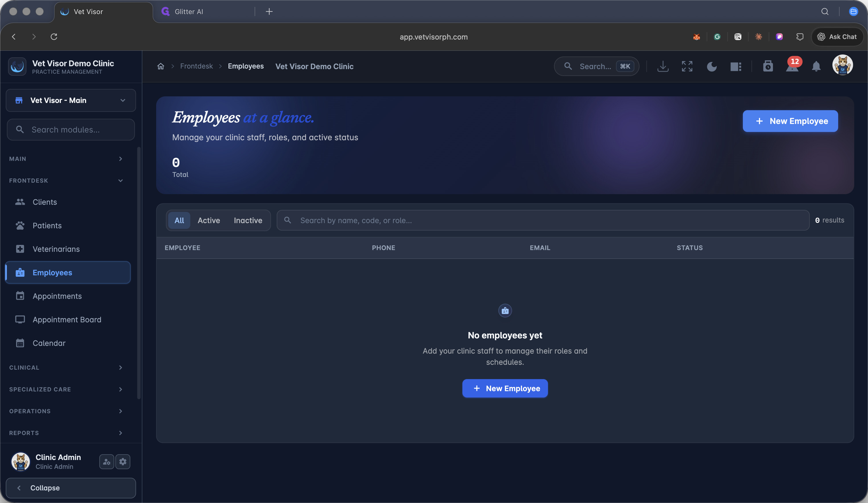Screen dimensions: 868x503
Task: Collapse the sidebar with Collapse button
Action: (71, 488)
